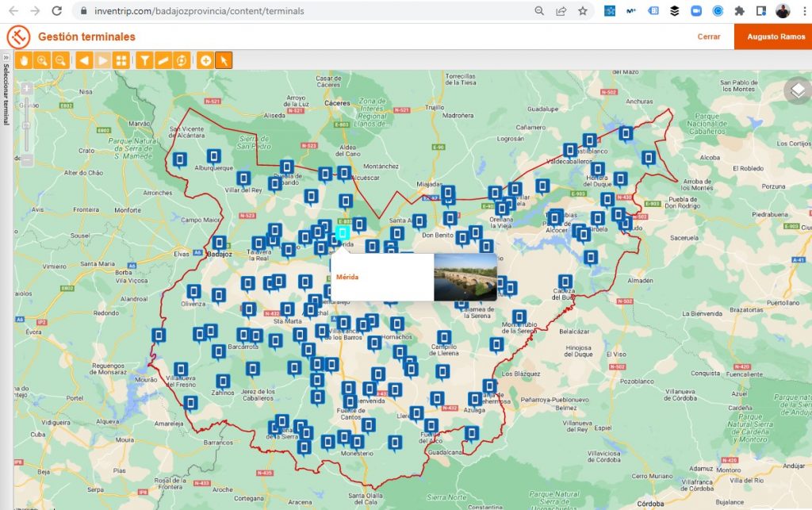812x510 pixels.
Task: Click the Gestión terminales page title
Action: click(86, 36)
